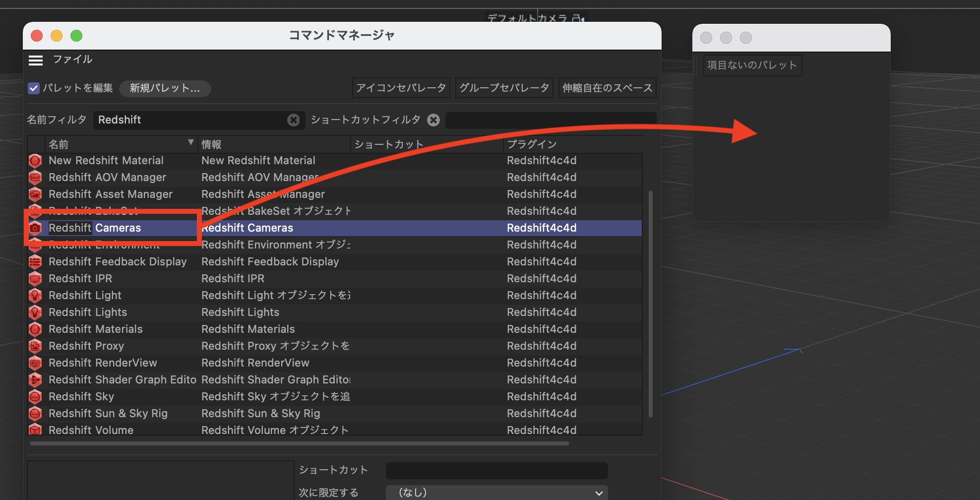The image size is (980, 500).
Task: Click the vertical scrollbar of command list
Action: 650,303
